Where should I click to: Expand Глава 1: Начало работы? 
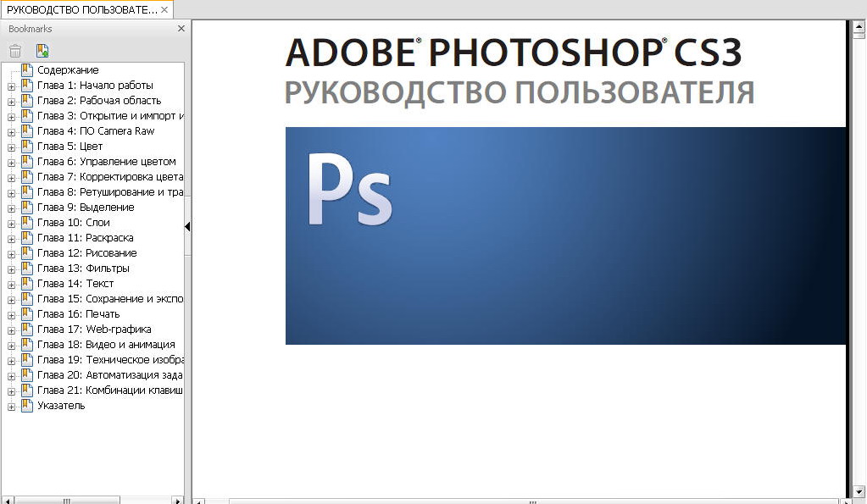point(11,86)
